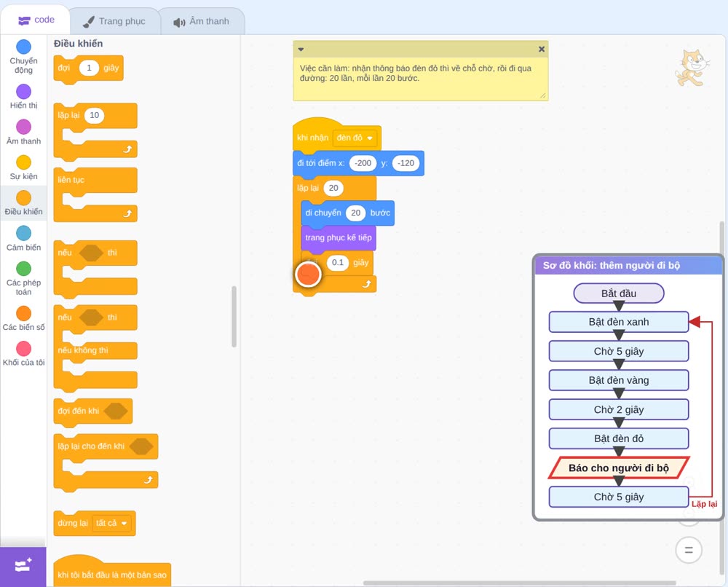This screenshot has width=728, height=587.
Task: Click the Scratch cat sprite watermark
Action: click(692, 68)
